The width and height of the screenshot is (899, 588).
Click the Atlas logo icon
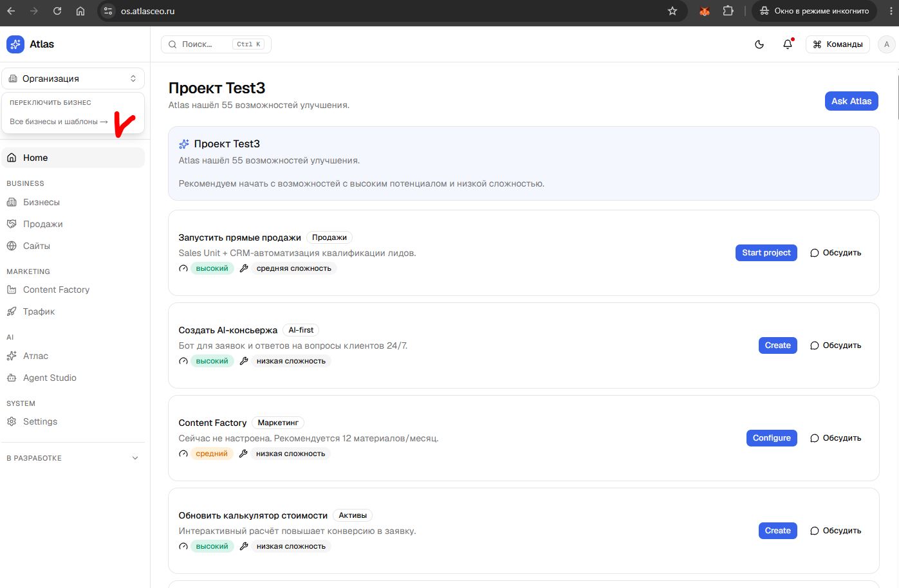click(15, 44)
